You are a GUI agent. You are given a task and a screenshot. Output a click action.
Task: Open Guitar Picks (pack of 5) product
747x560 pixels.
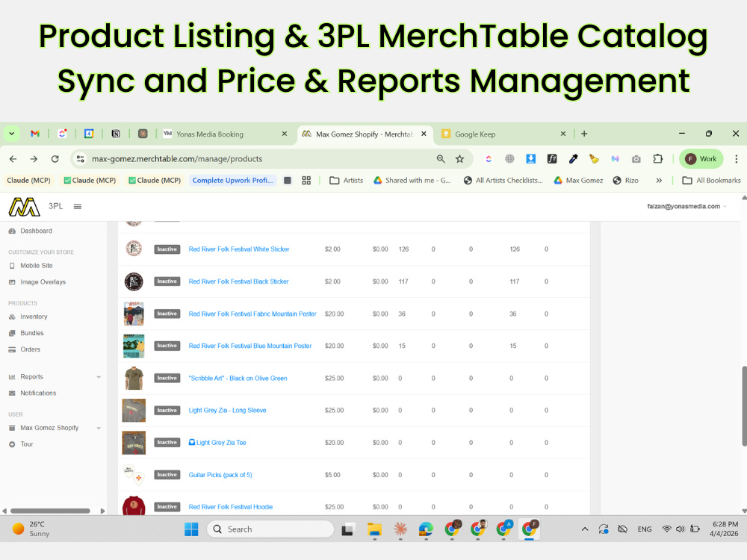pos(220,475)
